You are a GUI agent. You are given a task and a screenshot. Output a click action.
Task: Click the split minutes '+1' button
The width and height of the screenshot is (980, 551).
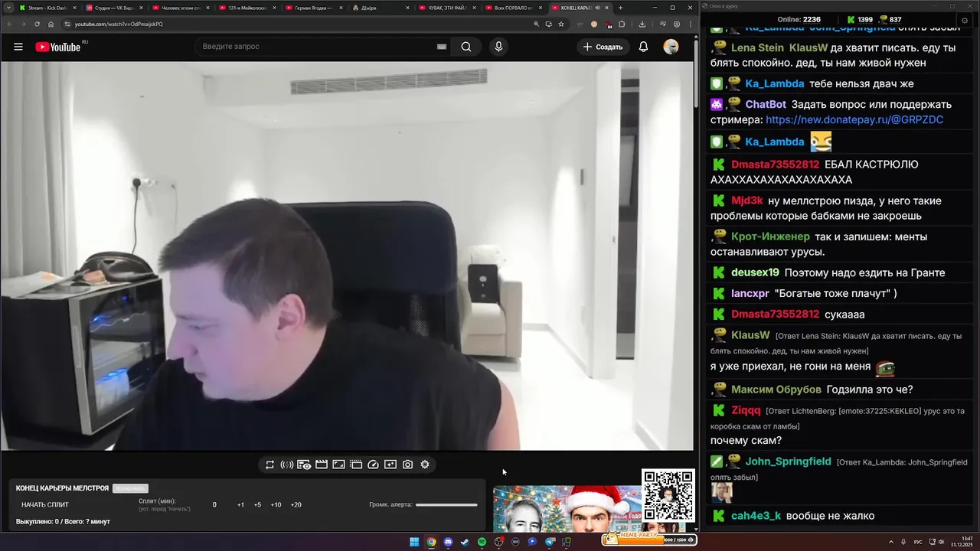pyautogui.click(x=240, y=504)
